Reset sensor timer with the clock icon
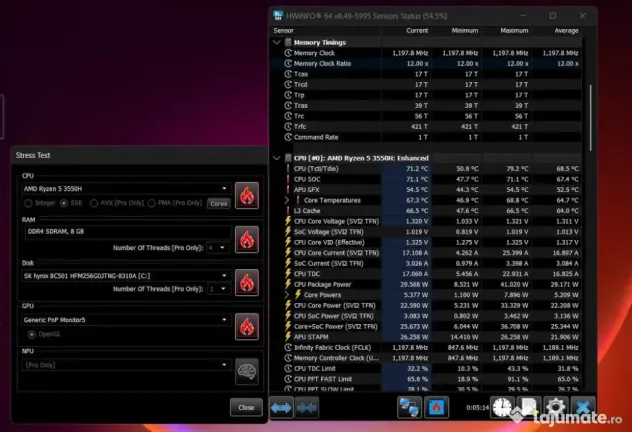The image size is (632, 432). coord(502,407)
